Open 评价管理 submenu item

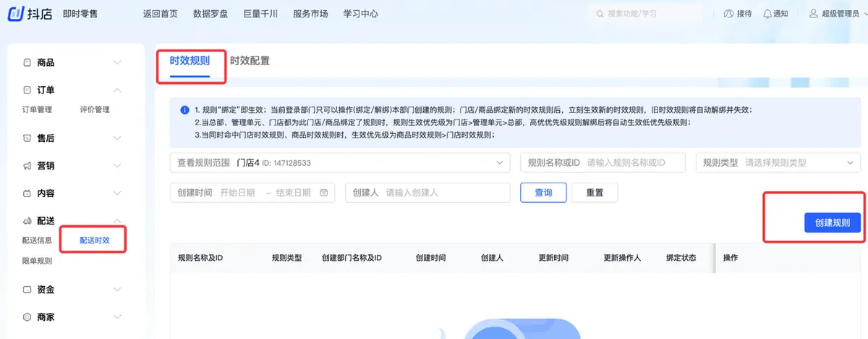(95, 110)
